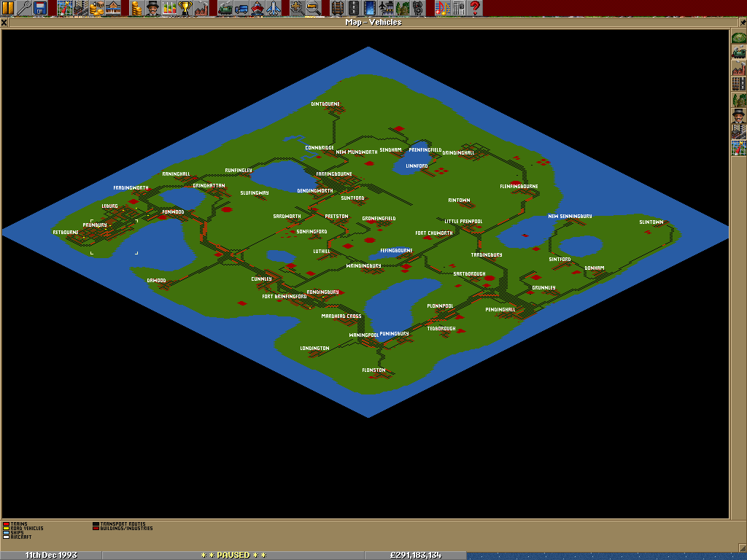Show road vehicle list truck icon
The width and height of the screenshot is (747, 560).
[x=242, y=8]
